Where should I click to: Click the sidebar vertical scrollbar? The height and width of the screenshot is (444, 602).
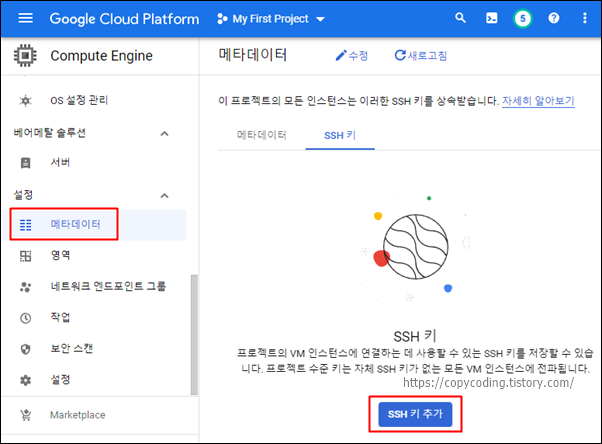point(194,335)
